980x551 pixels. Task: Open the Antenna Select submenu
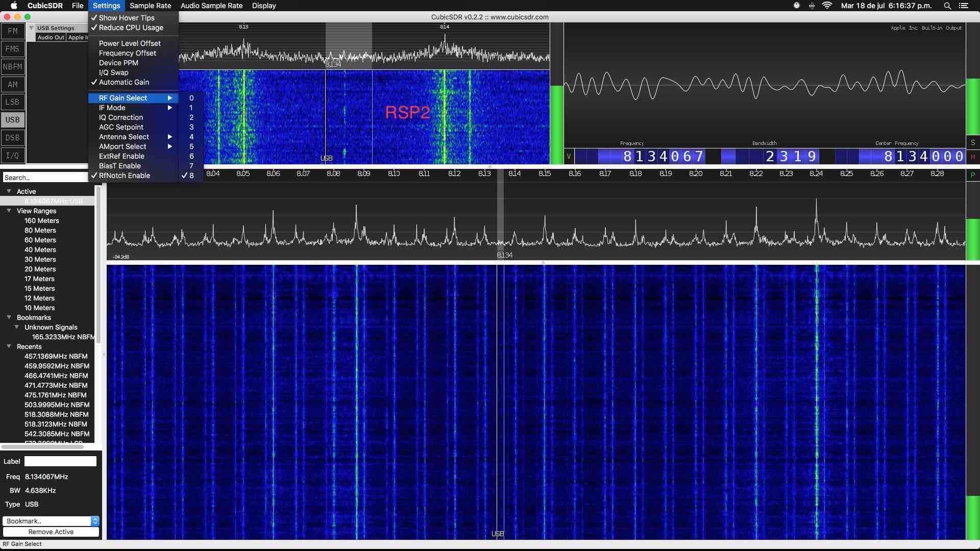[x=133, y=137]
